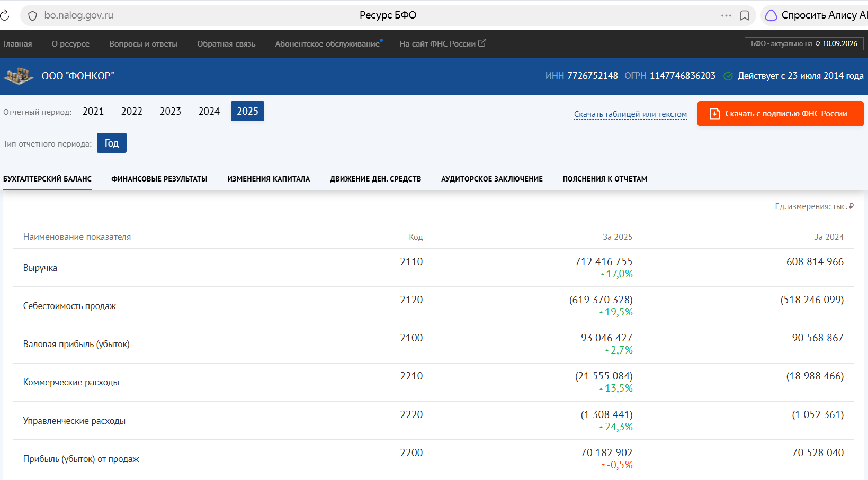Click the 2025 commercial expenses value (21 555 084)
The image size is (868, 480).
[604, 376]
